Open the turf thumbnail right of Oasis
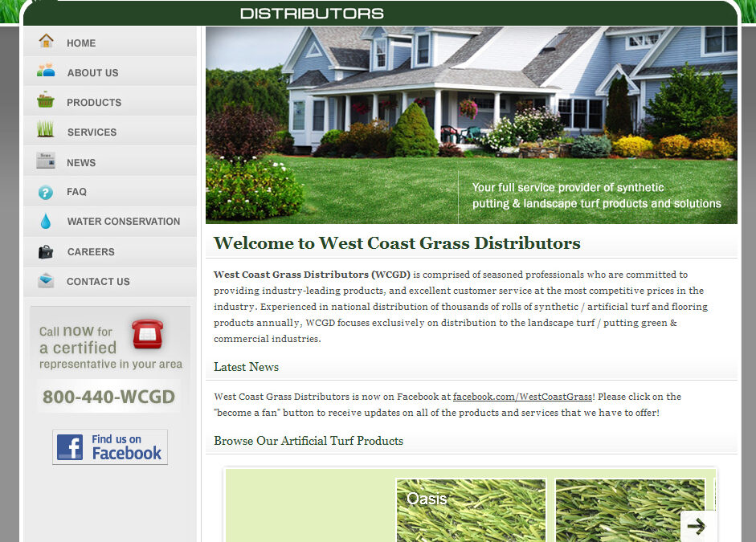The image size is (756, 542). tap(630, 510)
